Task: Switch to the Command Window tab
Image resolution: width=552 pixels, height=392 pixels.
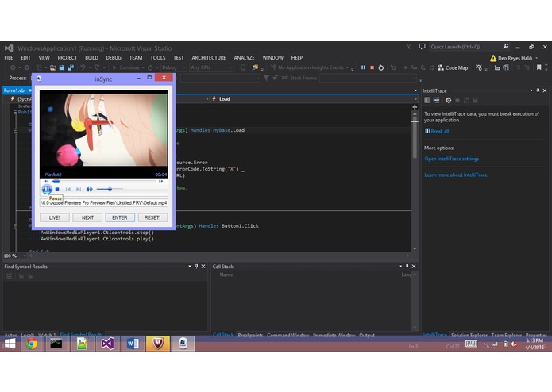Action: coord(288,335)
